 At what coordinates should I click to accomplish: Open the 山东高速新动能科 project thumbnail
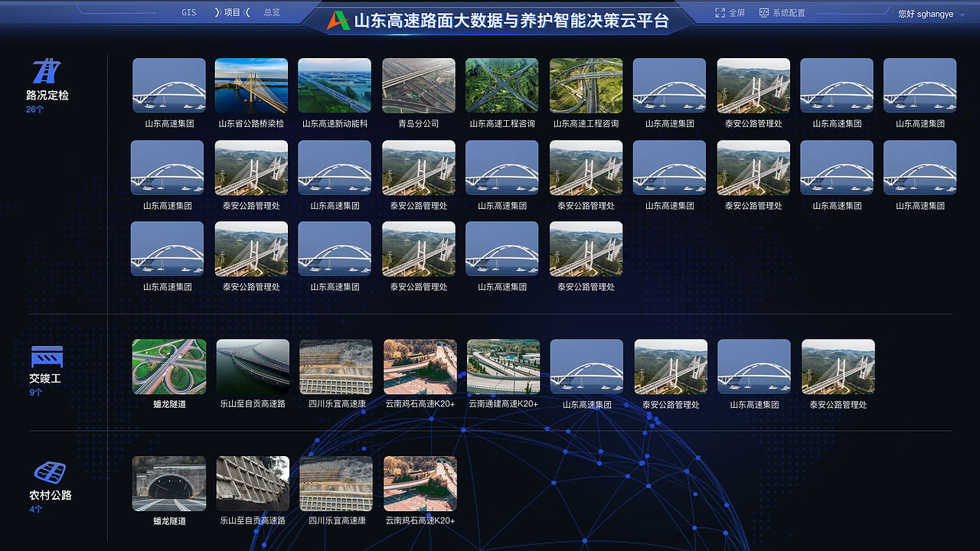tap(335, 86)
